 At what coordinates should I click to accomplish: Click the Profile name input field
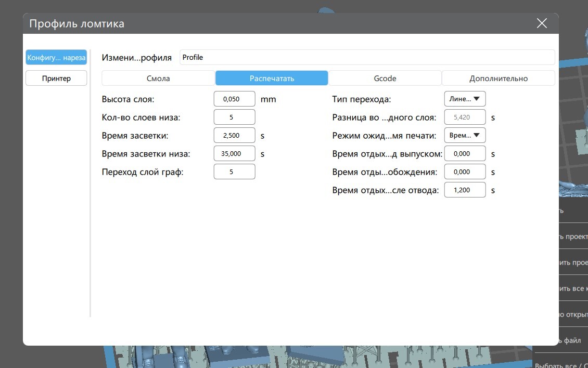367,57
